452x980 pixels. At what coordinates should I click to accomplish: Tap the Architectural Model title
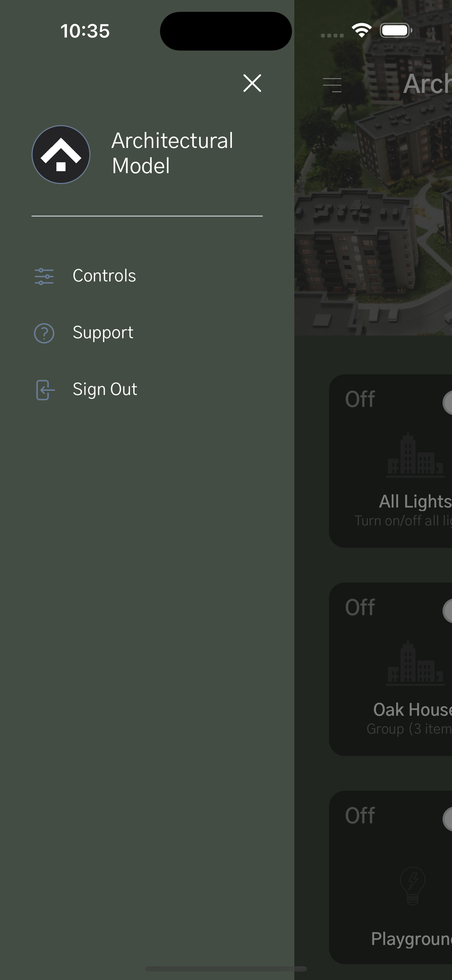[x=172, y=153]
